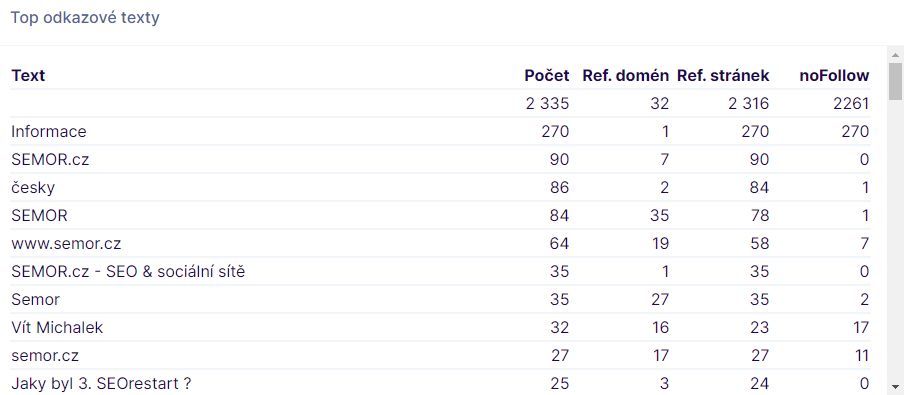Click the vertical scrollbar thumb

tap(895, 81)
